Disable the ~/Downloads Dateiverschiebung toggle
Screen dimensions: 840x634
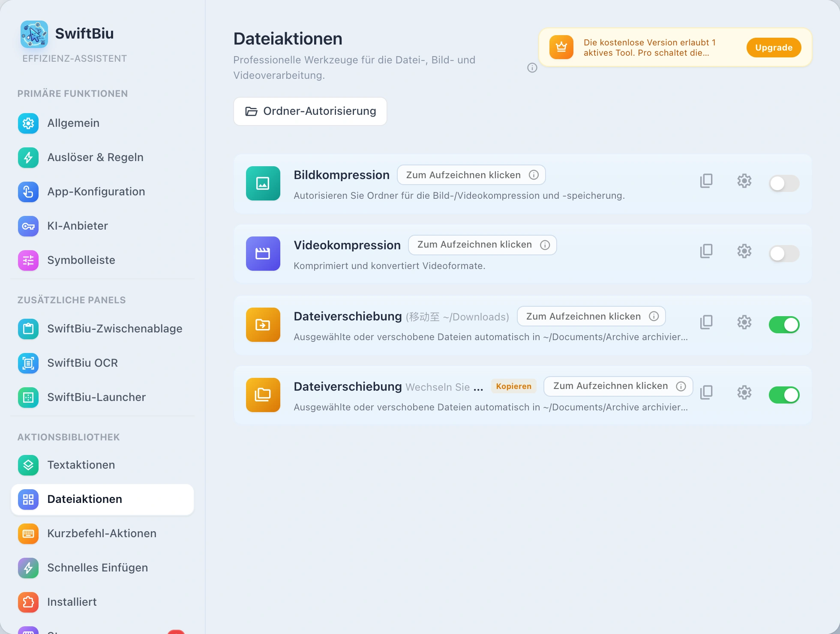(x=784, y=325)
